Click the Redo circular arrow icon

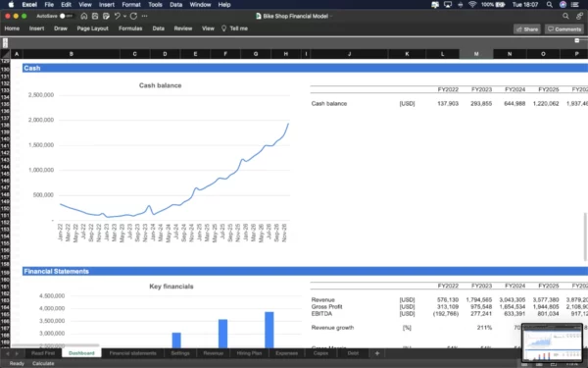[x=133, y=16]
